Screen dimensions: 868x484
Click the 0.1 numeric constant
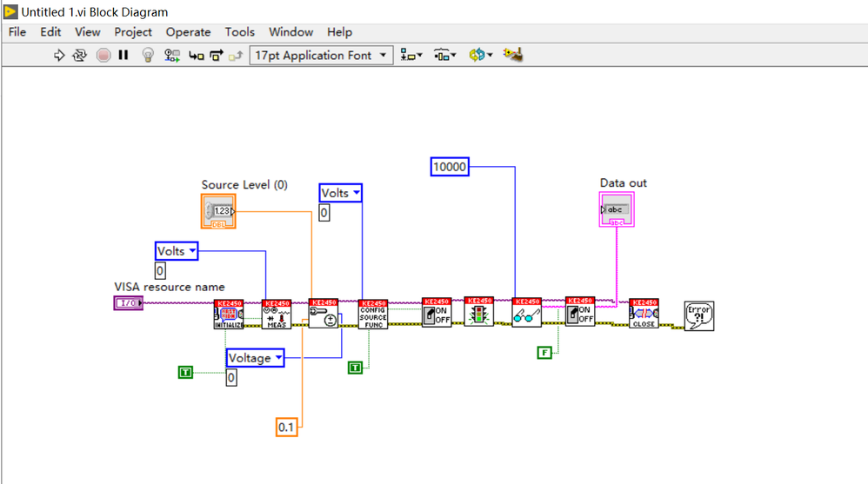tap(286, 427)
